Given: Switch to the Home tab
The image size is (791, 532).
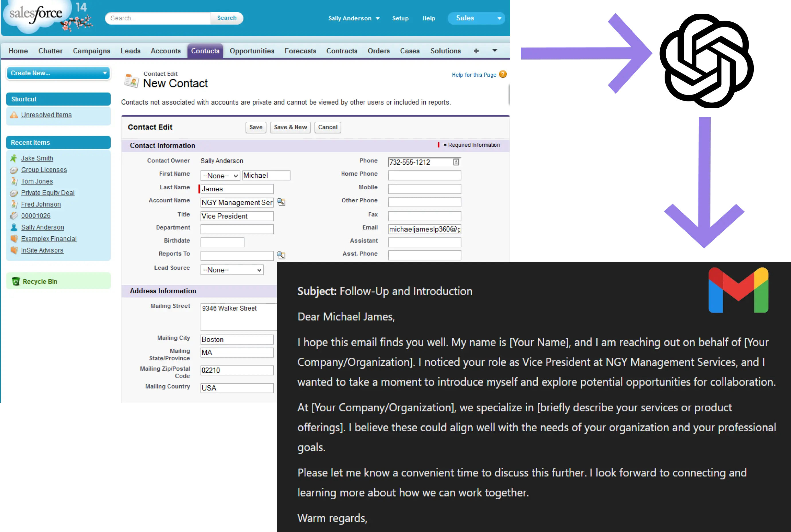Looking at the screenshot, I should click(18, 51).
